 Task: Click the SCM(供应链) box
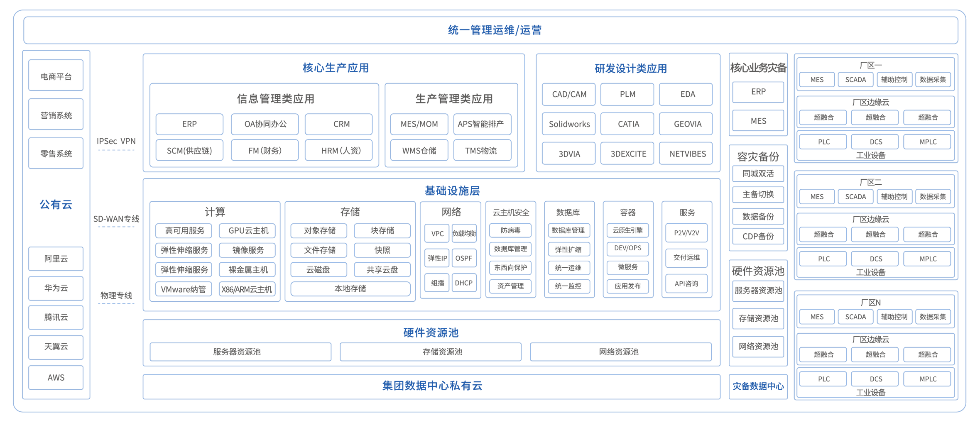pyautogui.click(x=189, y=150)
